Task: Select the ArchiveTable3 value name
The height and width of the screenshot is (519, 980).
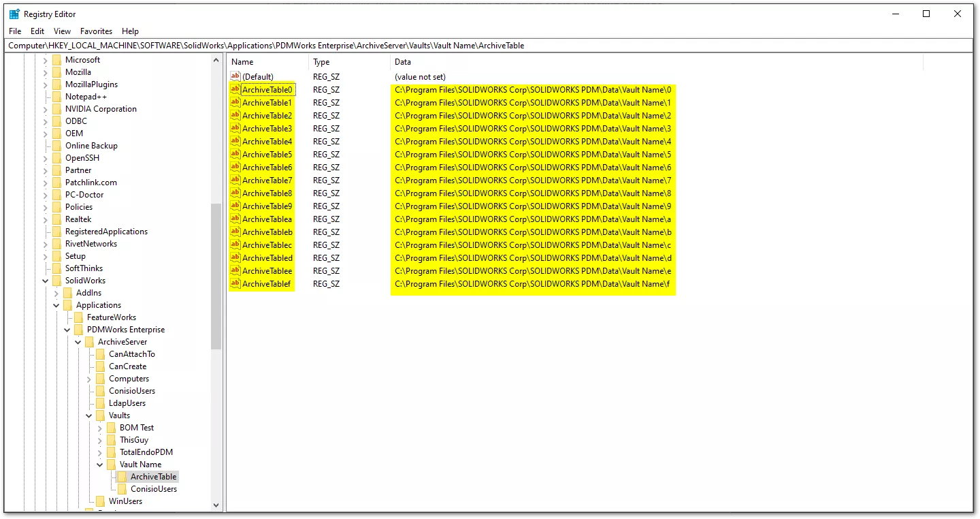Action: click(267, 128)
